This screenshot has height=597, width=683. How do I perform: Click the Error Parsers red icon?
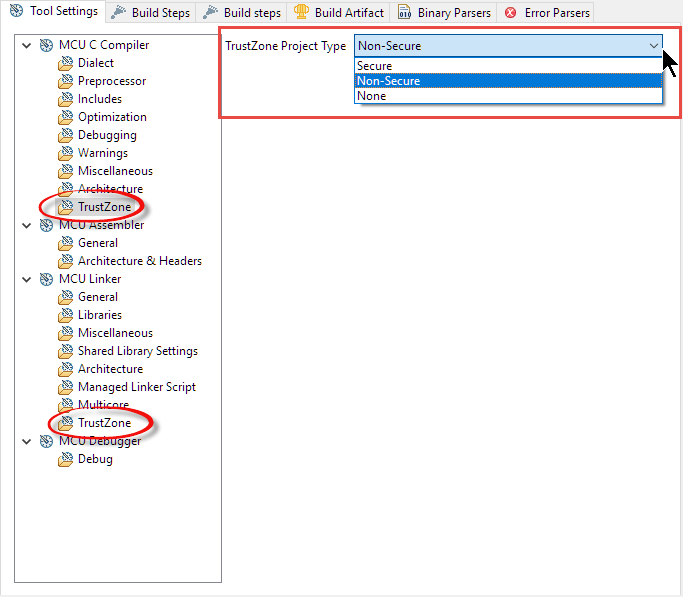(x=511, y=13)
